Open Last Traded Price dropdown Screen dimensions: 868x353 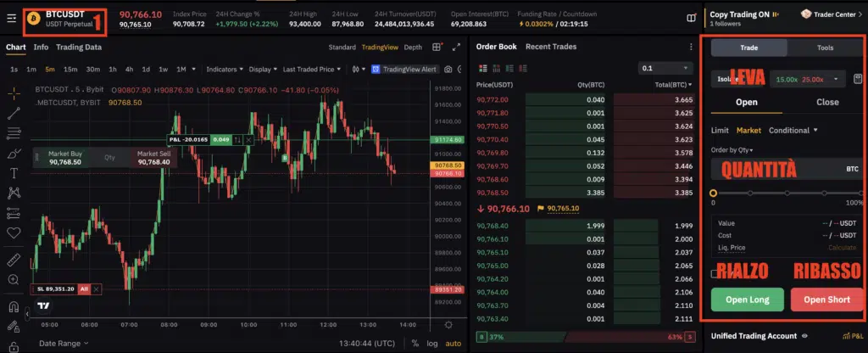click(312, 70)
